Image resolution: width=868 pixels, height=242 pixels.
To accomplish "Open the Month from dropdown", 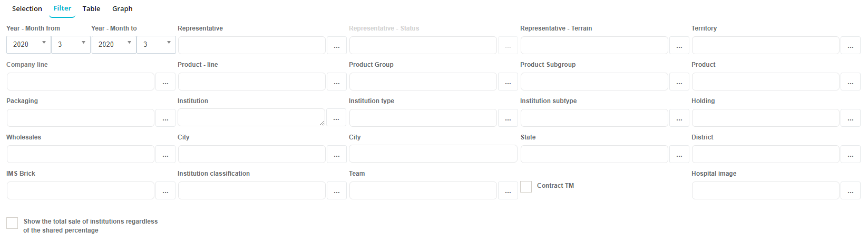I will coord(71,45).
